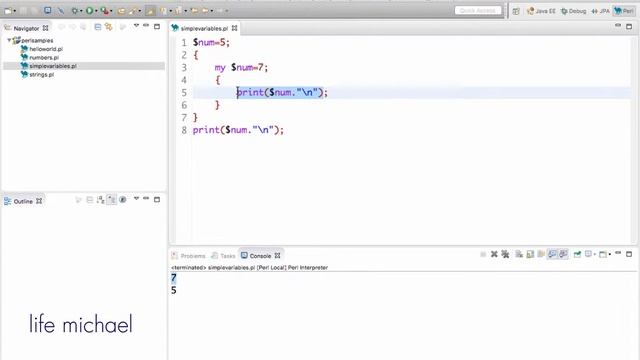Open strings.pl in Navigator
Screen dimensions: 640x360
(41, 75)
